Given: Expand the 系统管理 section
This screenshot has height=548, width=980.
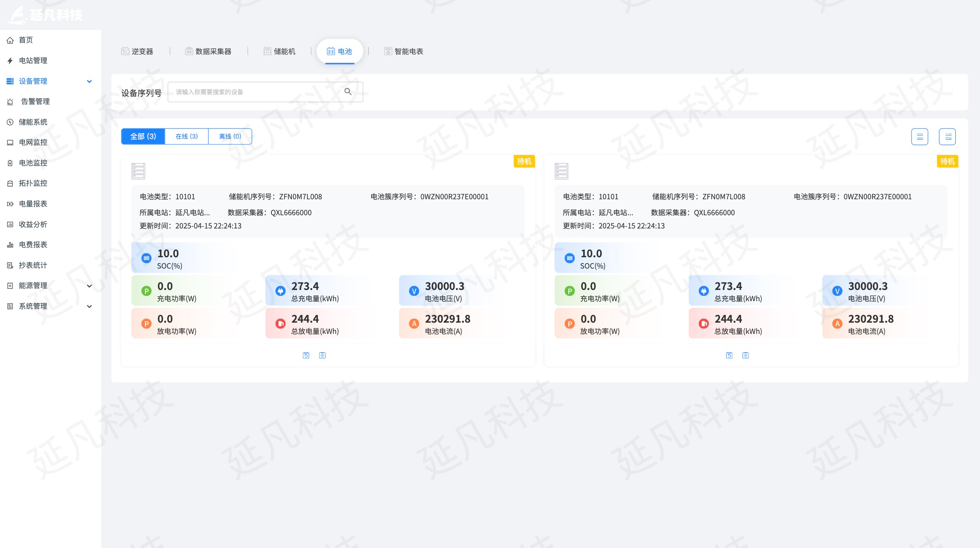Looking at the screenshot, I should 90,306.
